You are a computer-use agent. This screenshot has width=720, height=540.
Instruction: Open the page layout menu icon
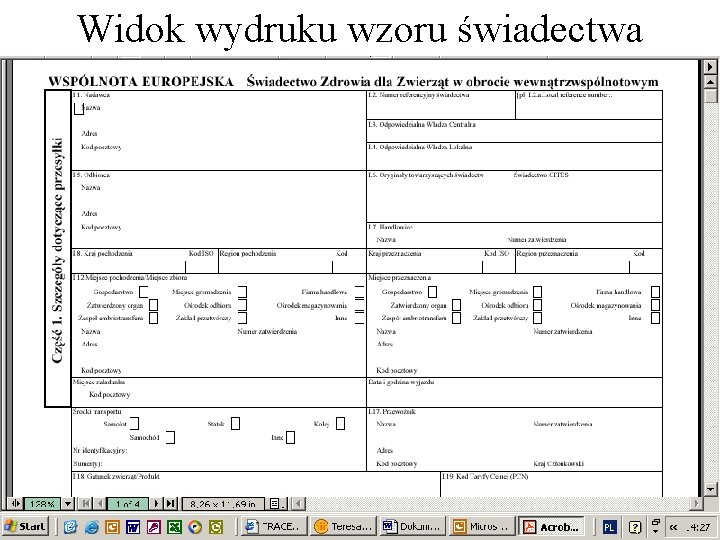tap(276, 504)
